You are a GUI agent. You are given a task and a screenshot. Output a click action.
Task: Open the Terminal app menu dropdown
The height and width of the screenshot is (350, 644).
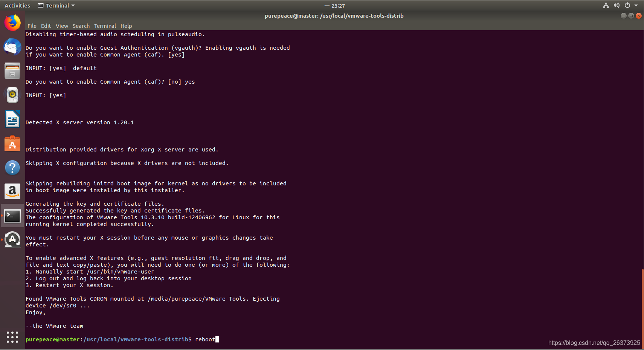pyautogui.click(x=56, y=6)
